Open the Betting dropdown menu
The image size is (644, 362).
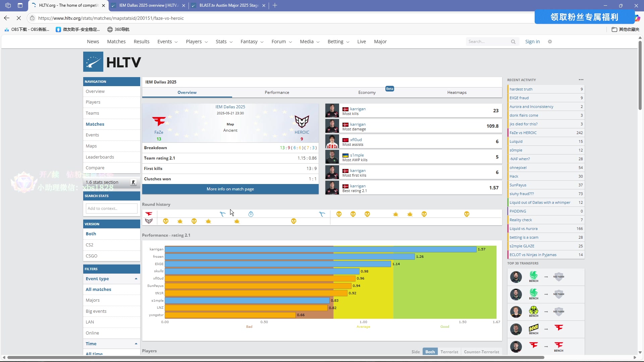[x=338, y=42]
